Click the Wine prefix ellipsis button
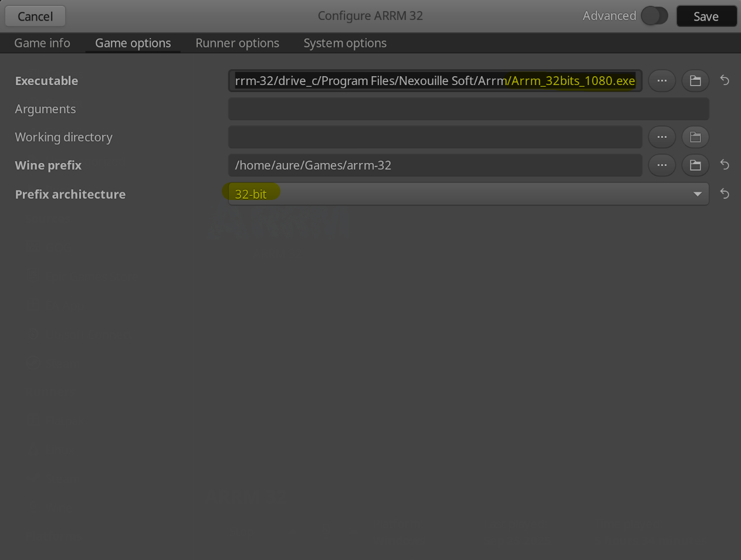 pyautogui.click(x=662, y=165)
